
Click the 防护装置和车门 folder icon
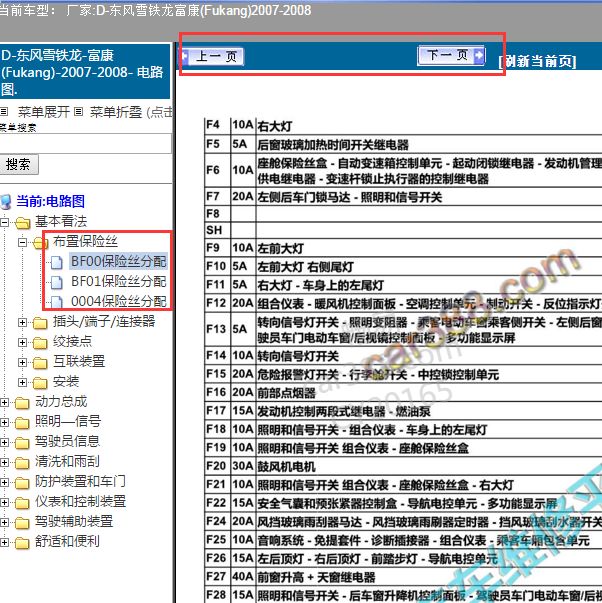(x=22, y=483)
